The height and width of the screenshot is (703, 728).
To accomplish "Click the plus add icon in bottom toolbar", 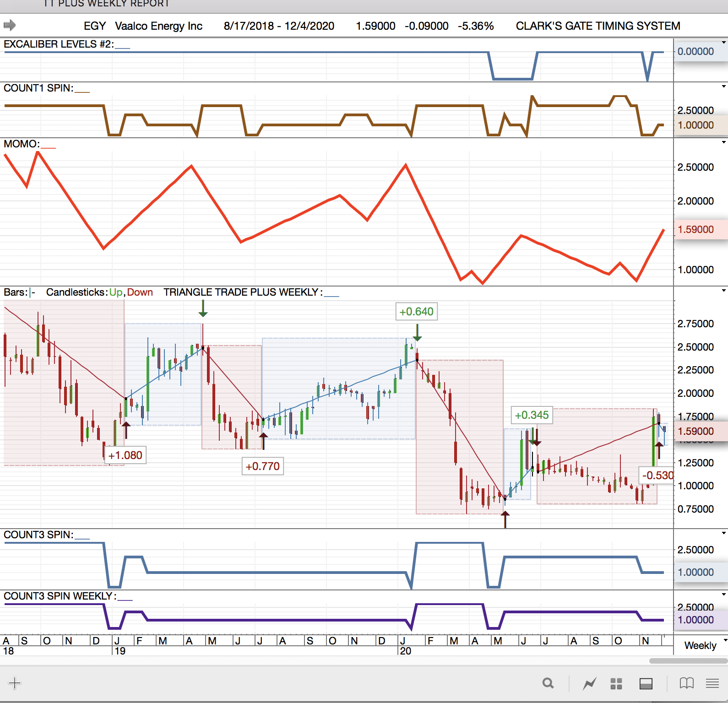I will coord(15,683).
